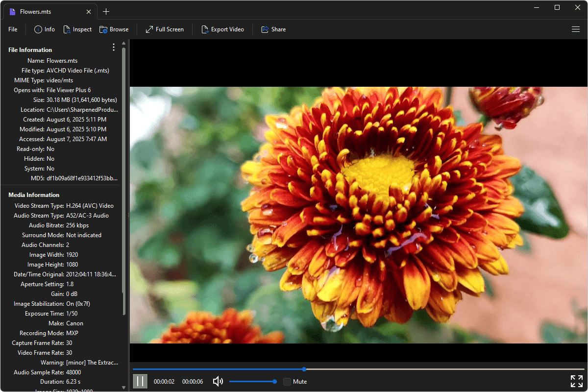
Task: Click the total time 00:00:06
Action: point(193,382)
